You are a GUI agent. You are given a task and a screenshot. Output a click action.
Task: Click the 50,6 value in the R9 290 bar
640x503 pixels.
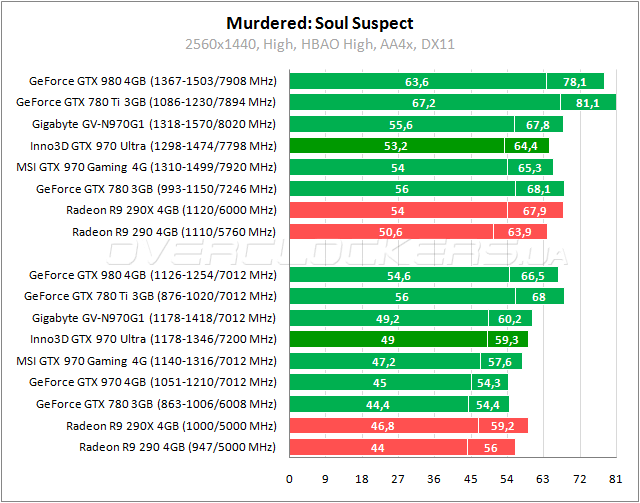pos(391,233)
